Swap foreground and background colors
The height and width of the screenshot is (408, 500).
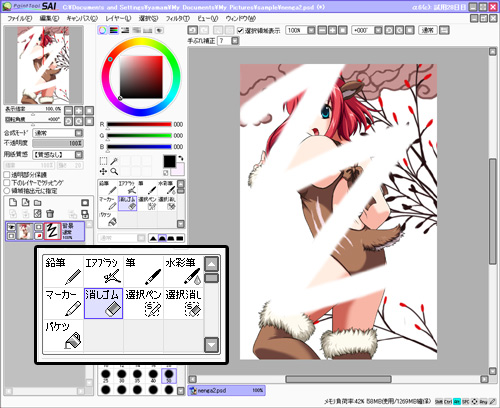[x=181, y=158]
